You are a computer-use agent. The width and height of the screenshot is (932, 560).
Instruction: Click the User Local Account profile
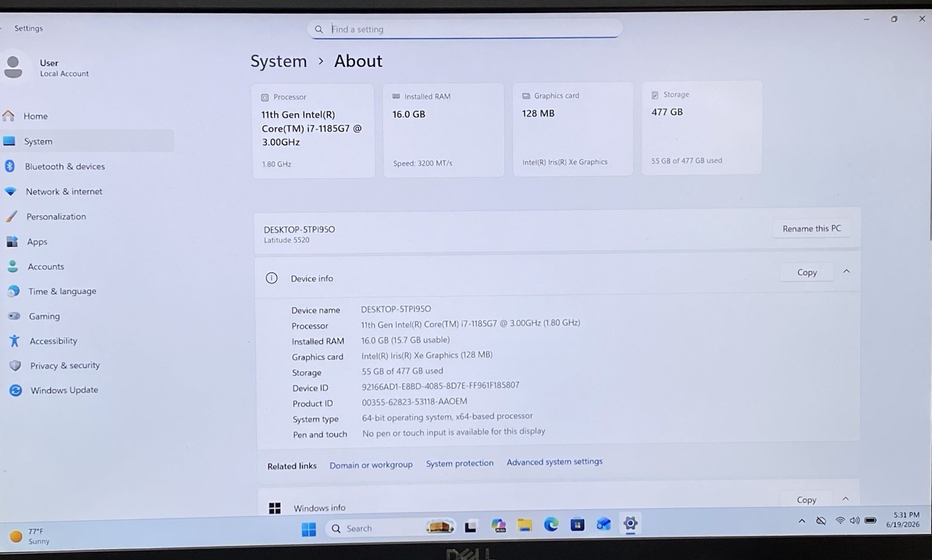(x=47, y=68)
